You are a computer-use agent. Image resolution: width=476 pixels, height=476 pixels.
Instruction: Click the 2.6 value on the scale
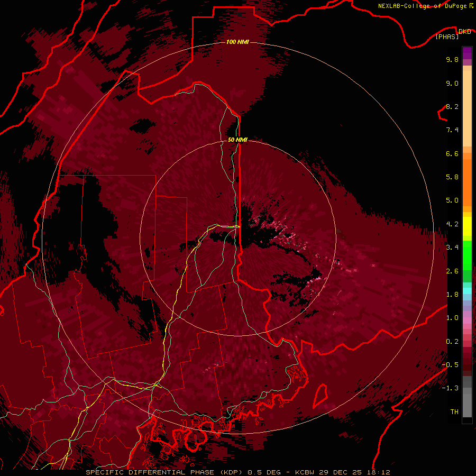[452, 271]
